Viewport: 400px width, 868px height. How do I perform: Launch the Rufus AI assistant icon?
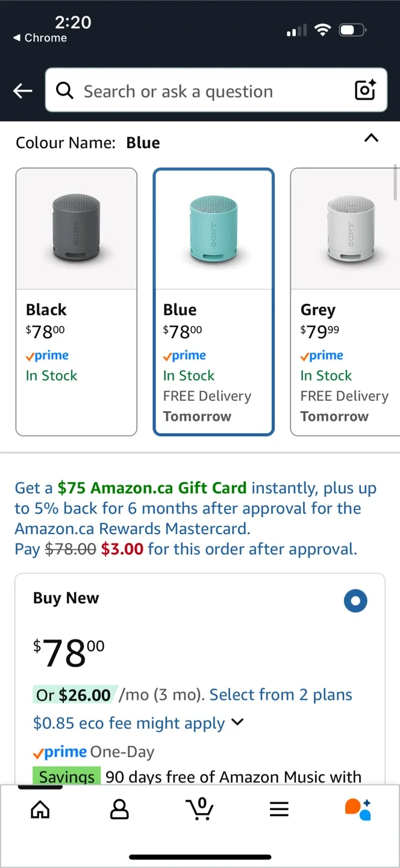358,810
